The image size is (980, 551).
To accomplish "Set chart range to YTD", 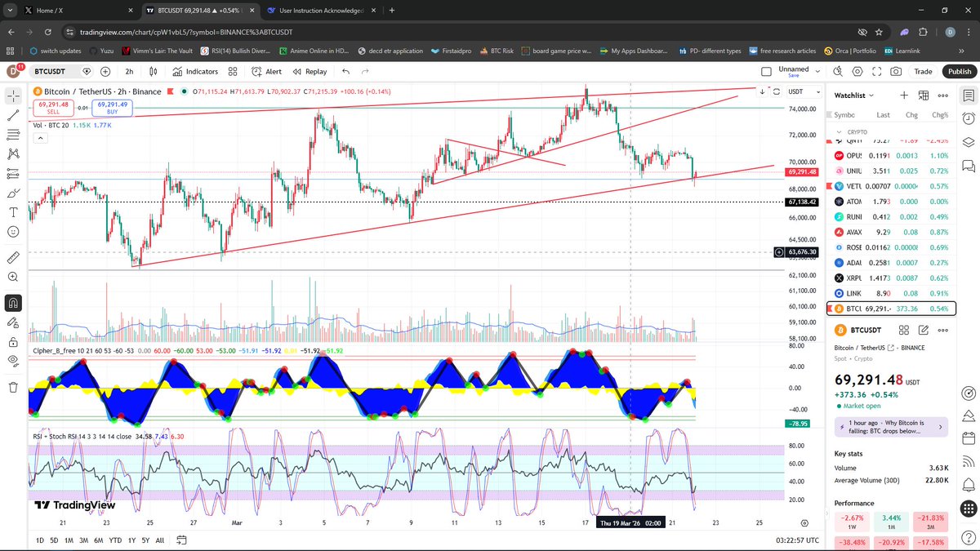I will coord(115,540).
